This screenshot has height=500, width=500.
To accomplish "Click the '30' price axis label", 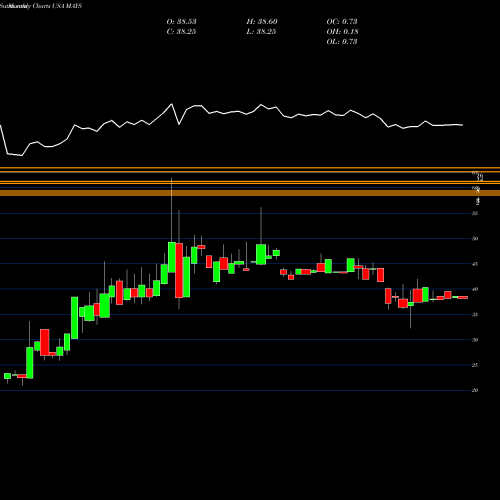I will (475, 340).
